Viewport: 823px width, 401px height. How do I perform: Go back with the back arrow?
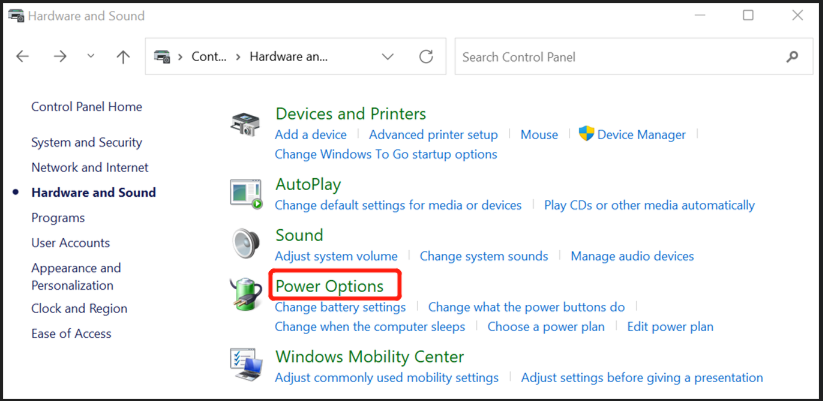23,57
